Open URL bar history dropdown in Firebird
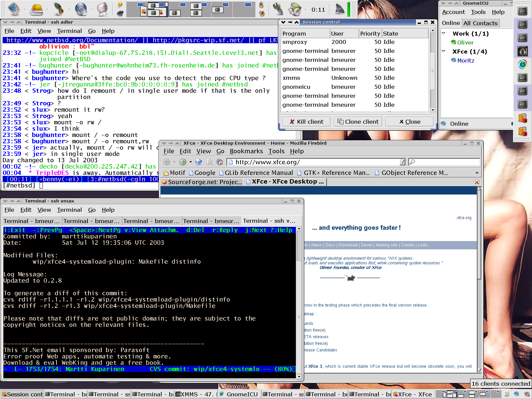This screenshot has height=399, width=532. point(403,162)
